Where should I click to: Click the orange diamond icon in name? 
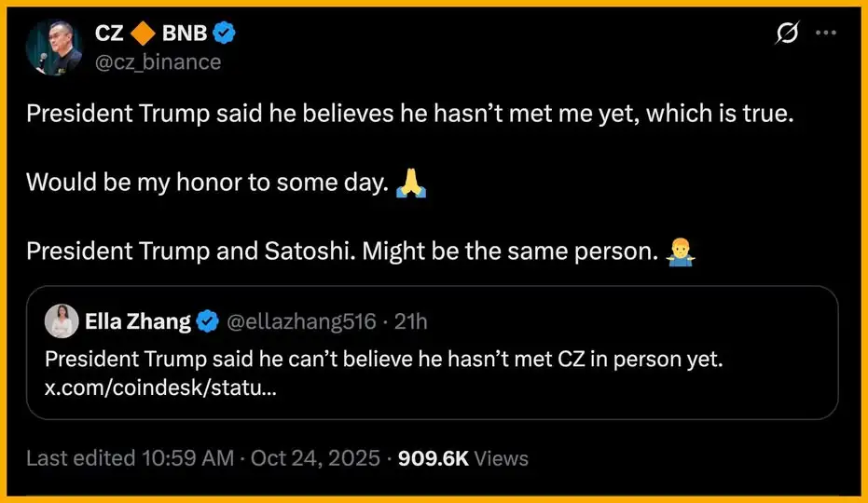pyautogui.click(x=143, y=34)
